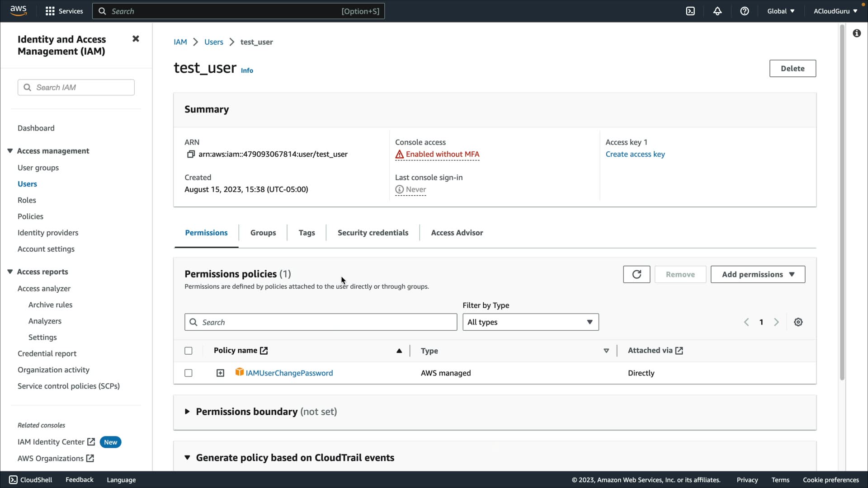The image size is (868, 488).
Task: Switch to the Groups tab
Action: pyautogui.click(x=263, y=233)
